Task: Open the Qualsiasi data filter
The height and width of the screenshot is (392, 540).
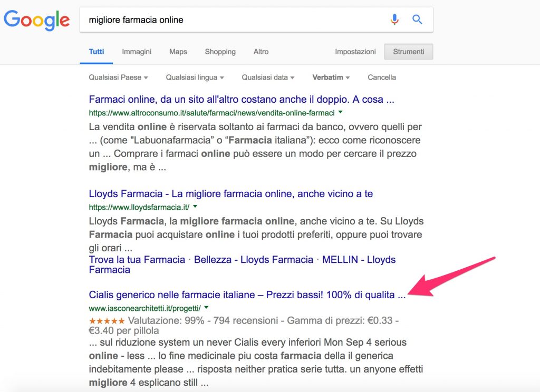Action: tap(268, 77)
